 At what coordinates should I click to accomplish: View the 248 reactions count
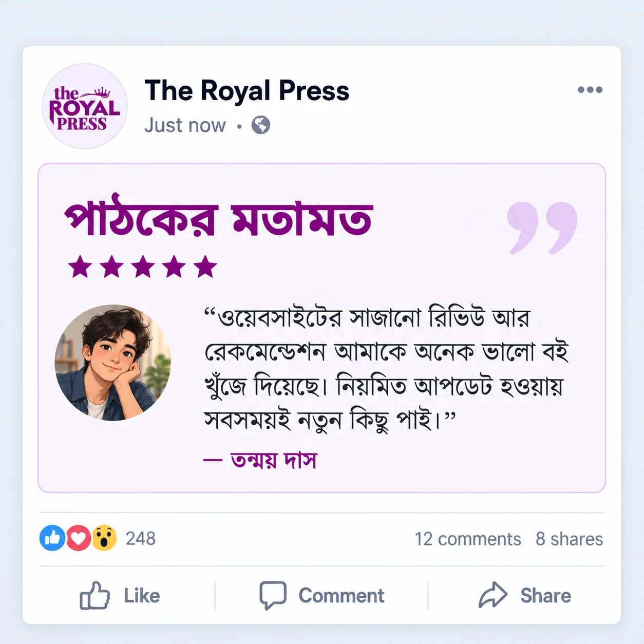point(141,539)
